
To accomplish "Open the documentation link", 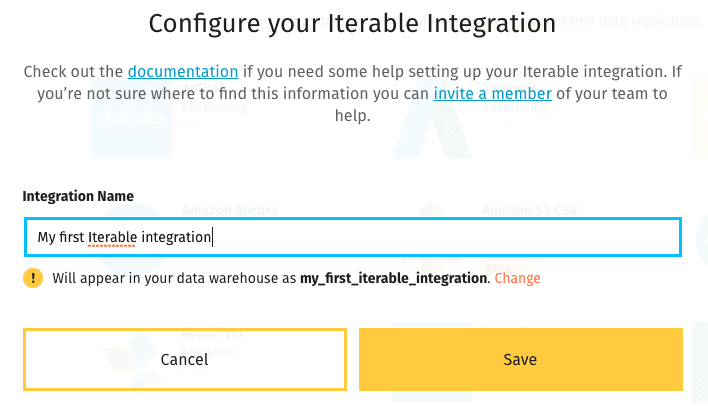I will [183, 72].
